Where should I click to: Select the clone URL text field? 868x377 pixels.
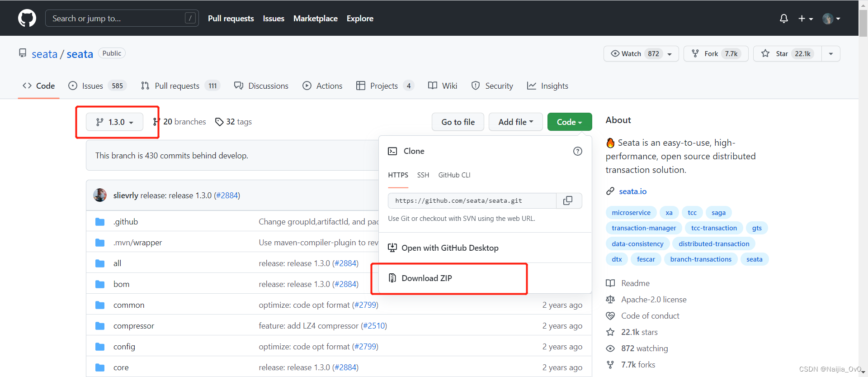click(472, 200)
